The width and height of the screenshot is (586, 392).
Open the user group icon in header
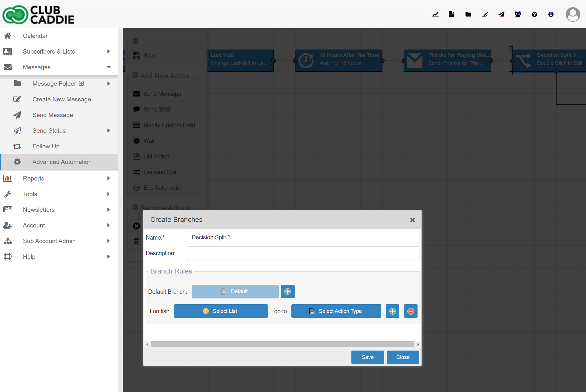click(518, 14)
